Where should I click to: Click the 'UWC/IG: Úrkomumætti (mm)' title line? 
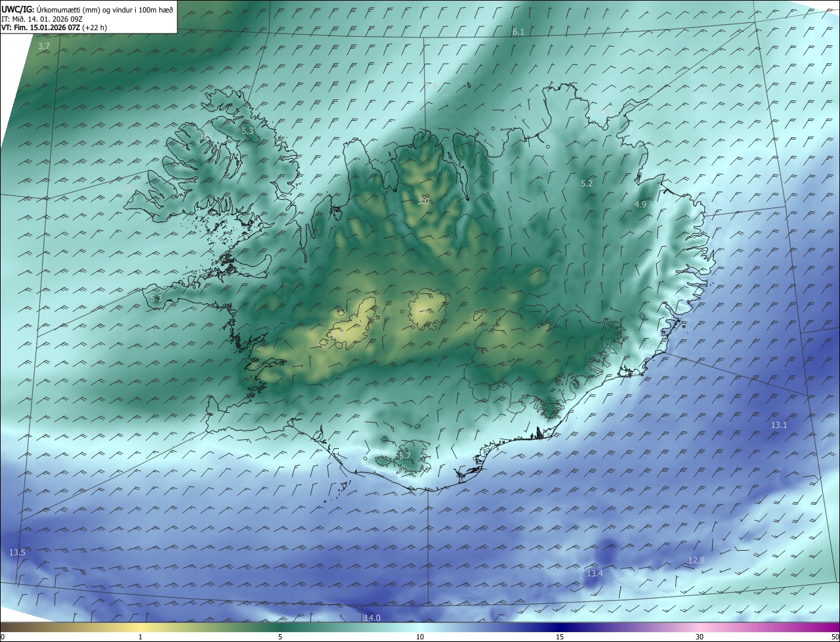pyautogui.click(x=87, y=9)
